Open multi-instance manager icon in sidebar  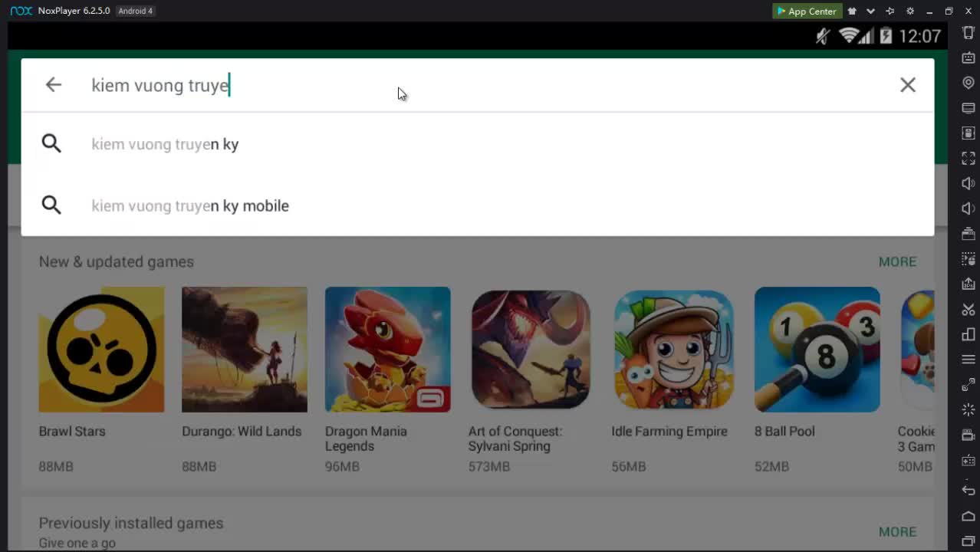coord(968,334)
